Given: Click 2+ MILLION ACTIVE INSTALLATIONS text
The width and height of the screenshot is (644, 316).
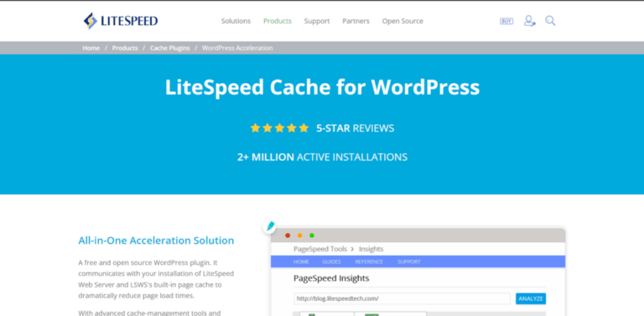Looking at the screenshot, I should click(322, 157).
